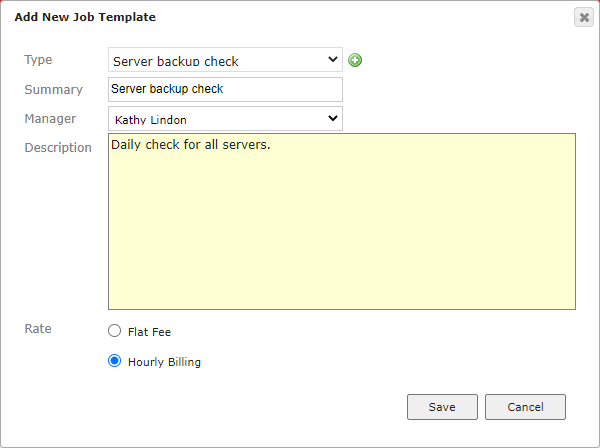Screen dimensions: 600x448
Task: Click the Hourly Billing label text
Action: pos(164,362)
